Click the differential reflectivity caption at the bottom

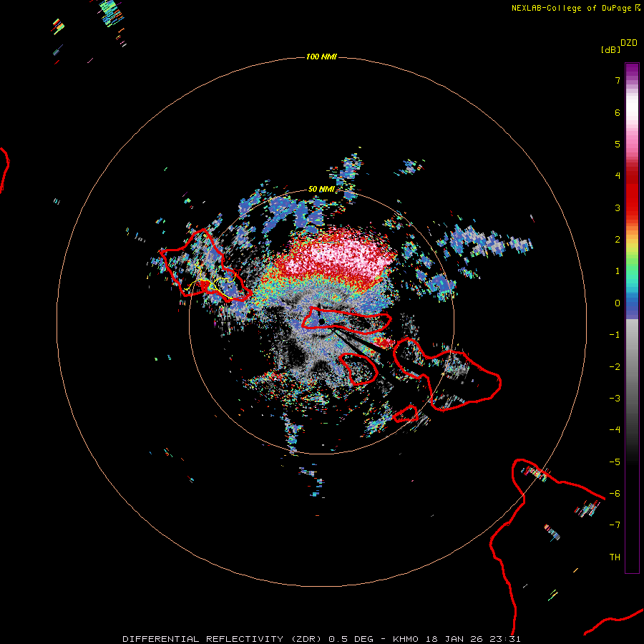(x=321, y=639)
